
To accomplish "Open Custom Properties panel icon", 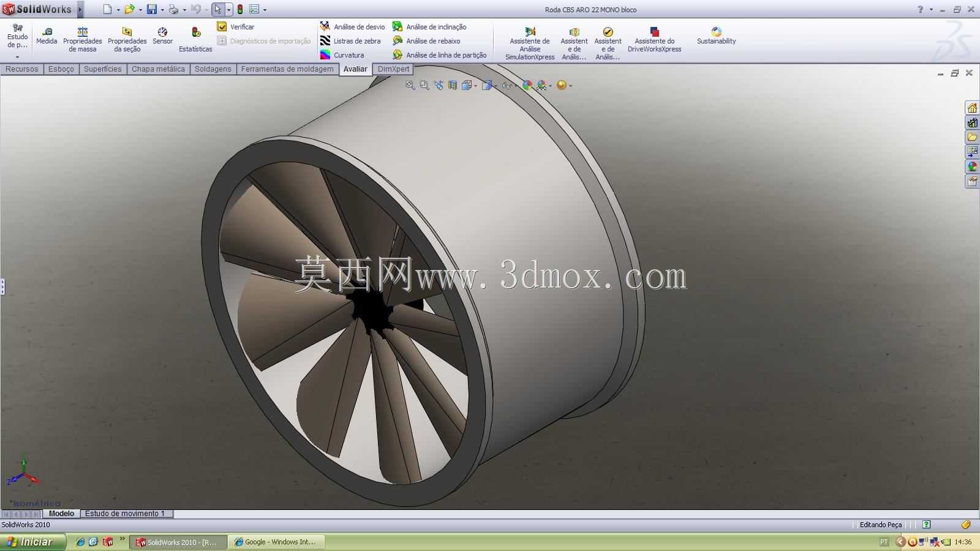I will click(x=972, y=181).
